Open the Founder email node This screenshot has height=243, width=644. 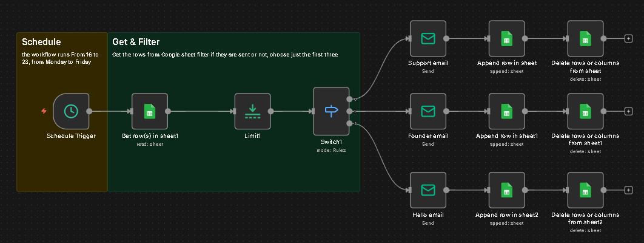[x=428, y=111]
